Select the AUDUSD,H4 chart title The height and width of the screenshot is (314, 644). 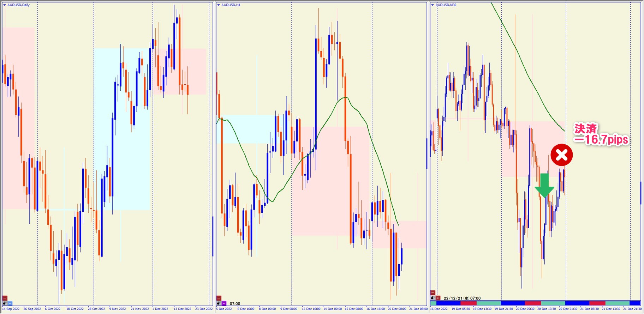coord(231,5)
